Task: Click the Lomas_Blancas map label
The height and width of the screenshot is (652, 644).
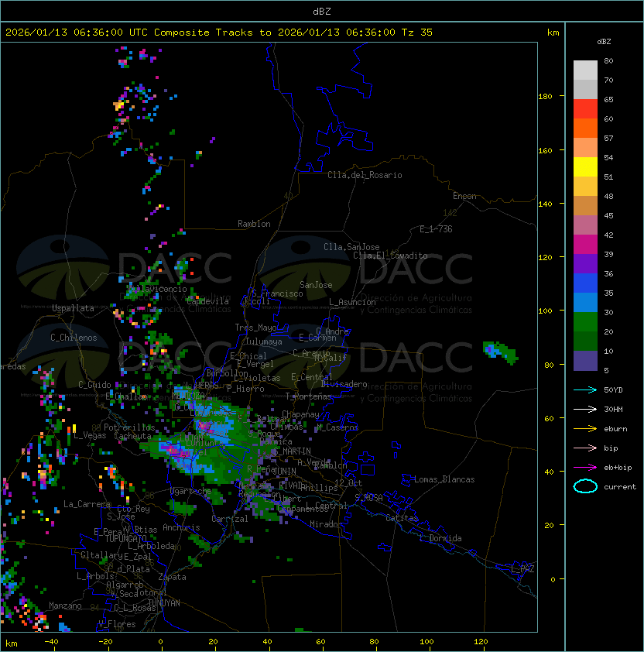Action: tap(444, 479)
